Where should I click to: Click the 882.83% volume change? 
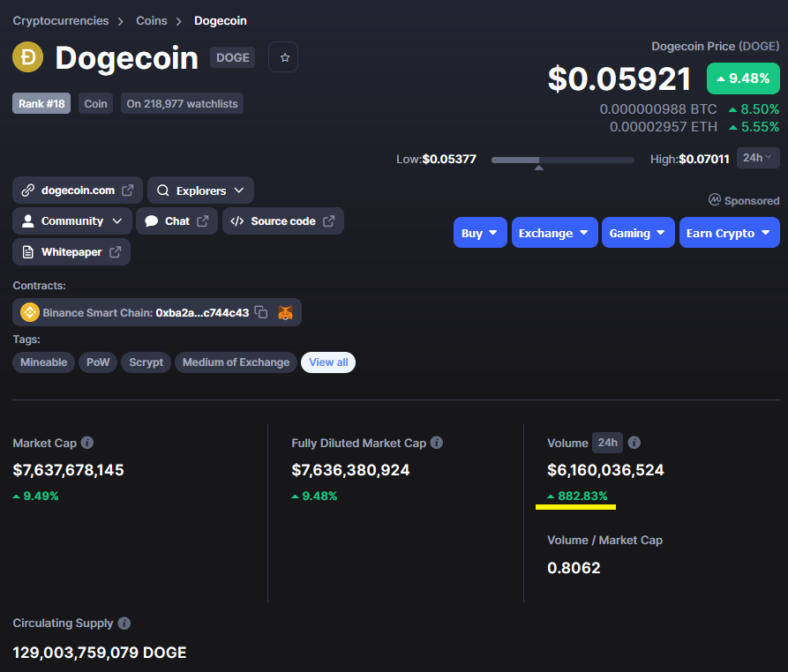click(577, 497)
